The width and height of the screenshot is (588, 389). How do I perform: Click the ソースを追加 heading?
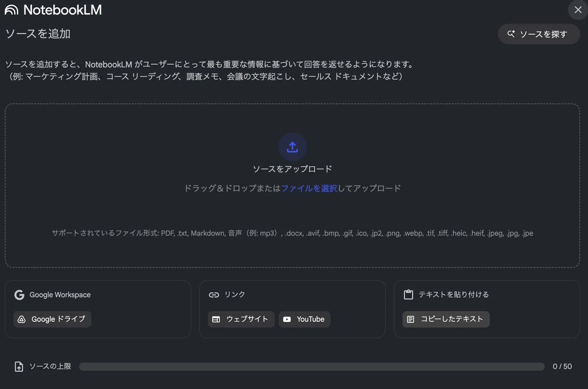[x=38, y=34]
